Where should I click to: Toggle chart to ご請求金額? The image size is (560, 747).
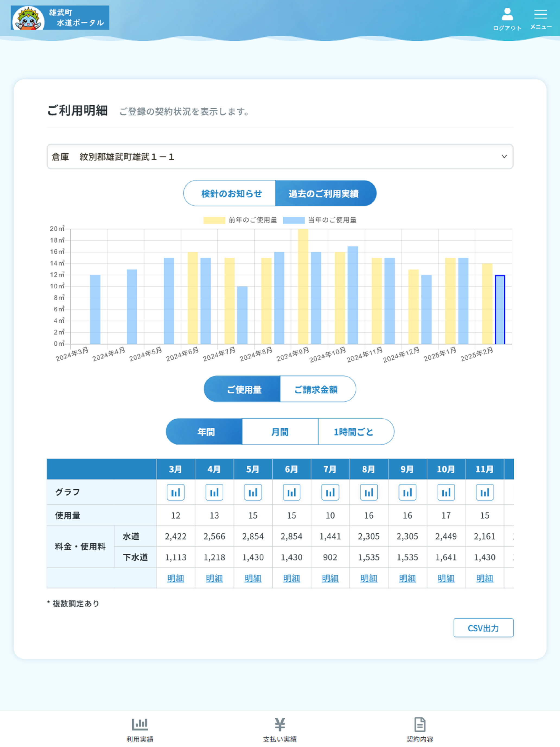point(318,389)
